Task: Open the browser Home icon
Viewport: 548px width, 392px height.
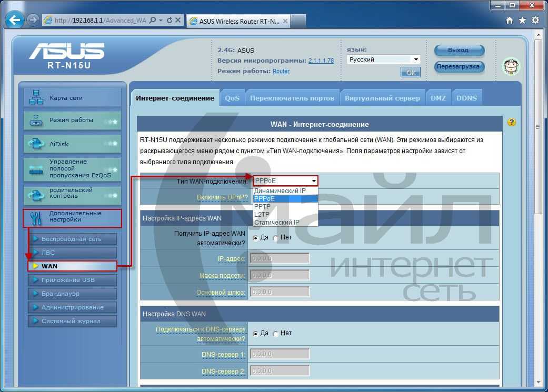Action: pyautogui.click(x=509, y=21)
